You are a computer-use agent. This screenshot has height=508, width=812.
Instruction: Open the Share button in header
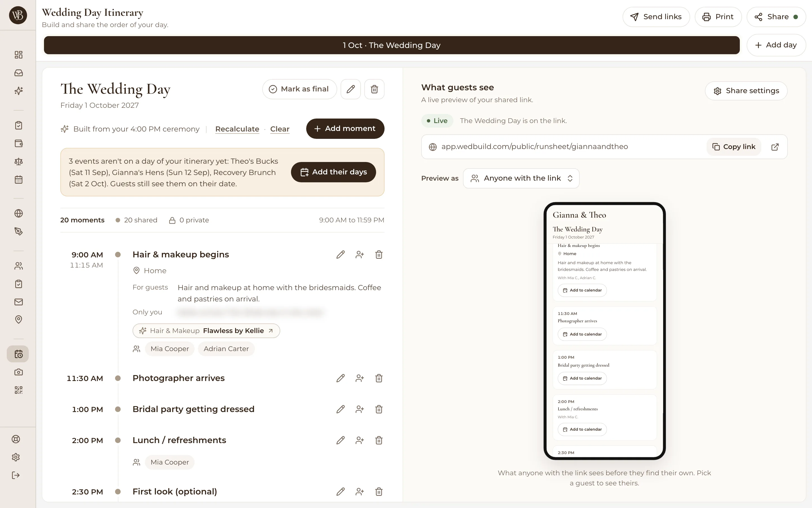tap(776, 17)
